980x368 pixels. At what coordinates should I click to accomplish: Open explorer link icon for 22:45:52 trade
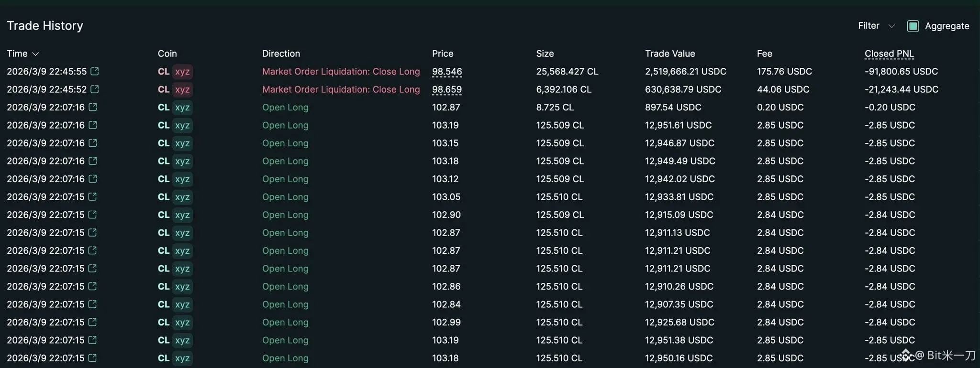(x=95, y=89)
